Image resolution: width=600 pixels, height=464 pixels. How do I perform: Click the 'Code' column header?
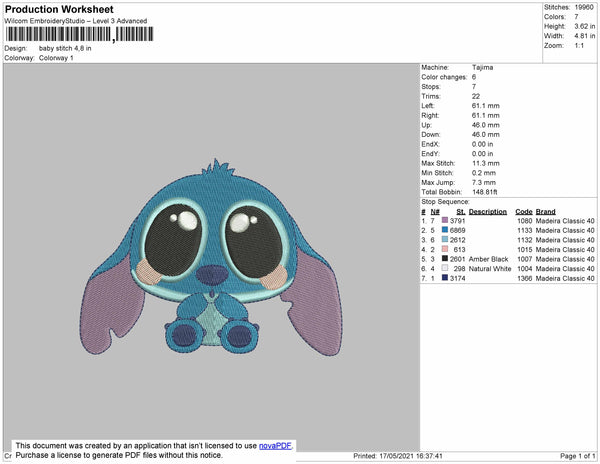(524, 212)
